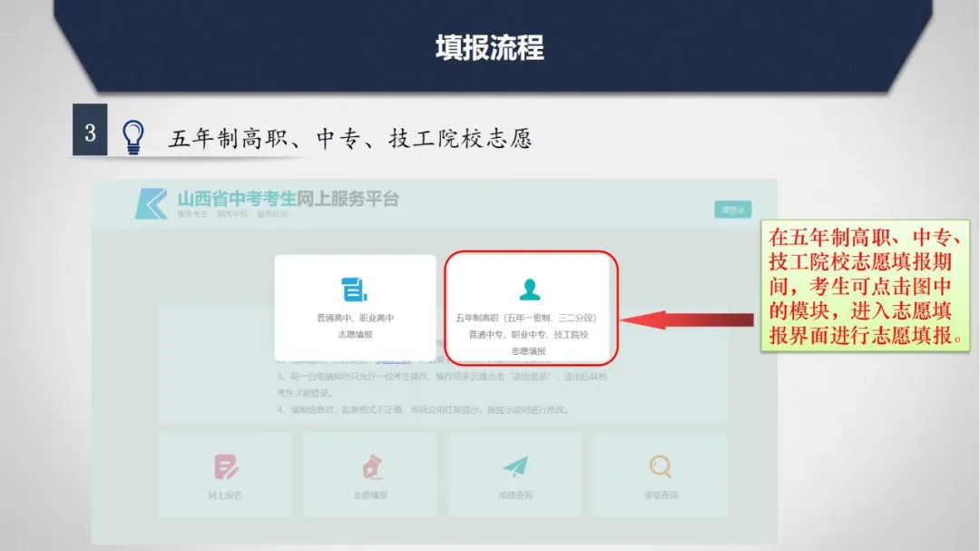Image resolution: width=980 pixels, height=551 pixels.
Task: Click the number 3 step badge
Action: coord(90,133)
